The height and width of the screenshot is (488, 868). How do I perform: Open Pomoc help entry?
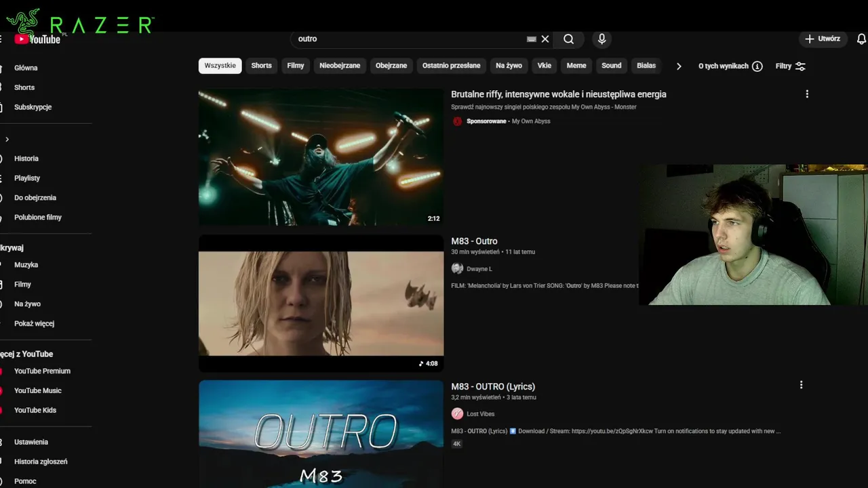pyautogui.click(x=25, y=481)
